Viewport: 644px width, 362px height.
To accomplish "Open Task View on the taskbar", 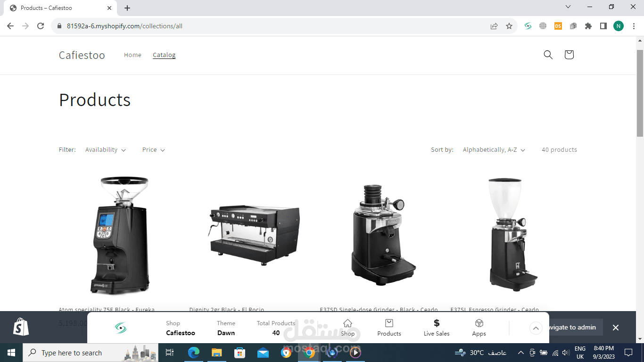I will point(170,353).
